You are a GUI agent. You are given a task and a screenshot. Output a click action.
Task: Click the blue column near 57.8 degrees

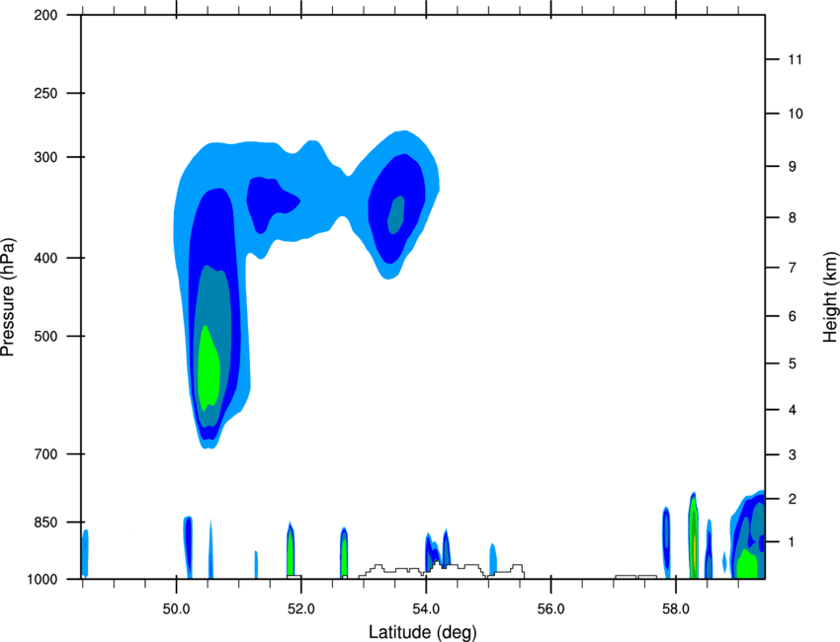tap(666, 542)
